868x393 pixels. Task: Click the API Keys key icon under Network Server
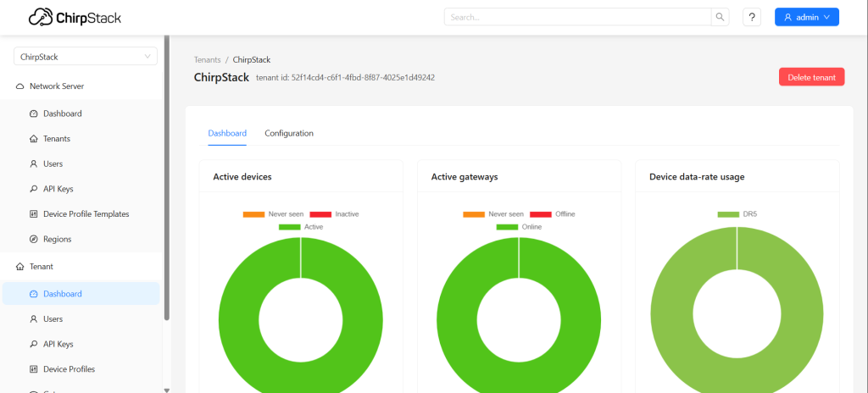tap(34, 189)
